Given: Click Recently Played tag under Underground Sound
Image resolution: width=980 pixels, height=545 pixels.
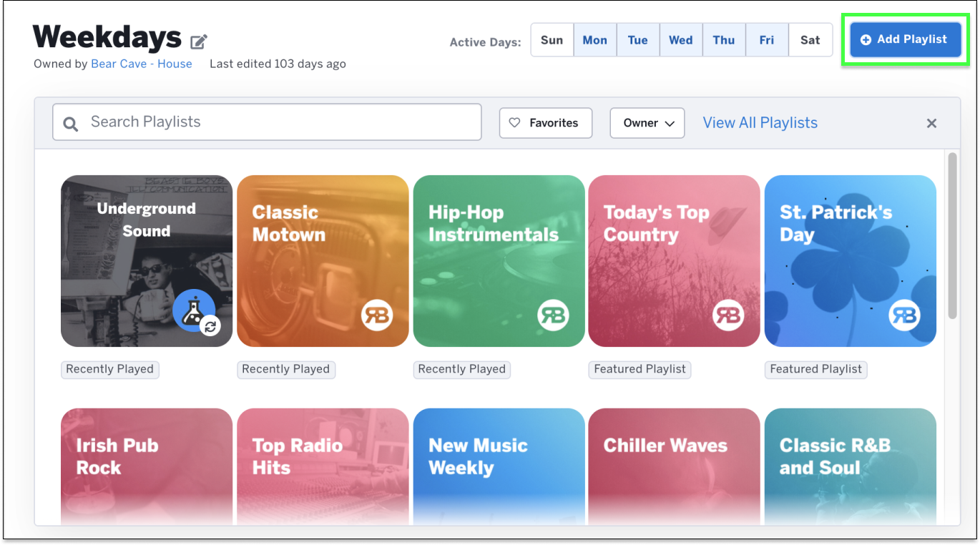Looking at the screenshot, I should tap(110, 369).
